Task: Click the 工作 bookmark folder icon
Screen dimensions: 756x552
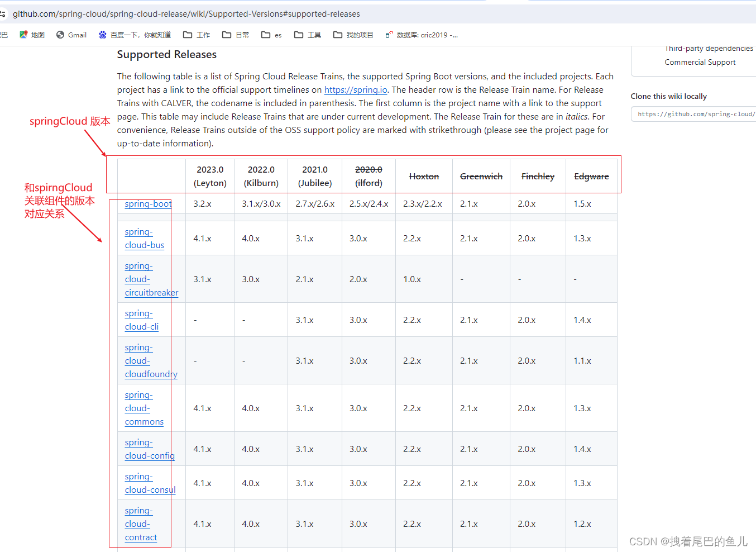Action: click(188, 35)
